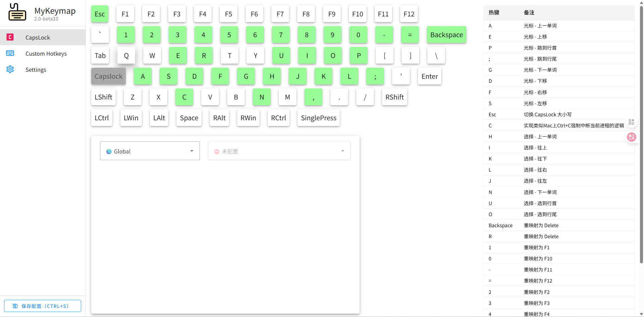
Task: Switch to Custom Hotkeys page
Action: tap(46, 54)
